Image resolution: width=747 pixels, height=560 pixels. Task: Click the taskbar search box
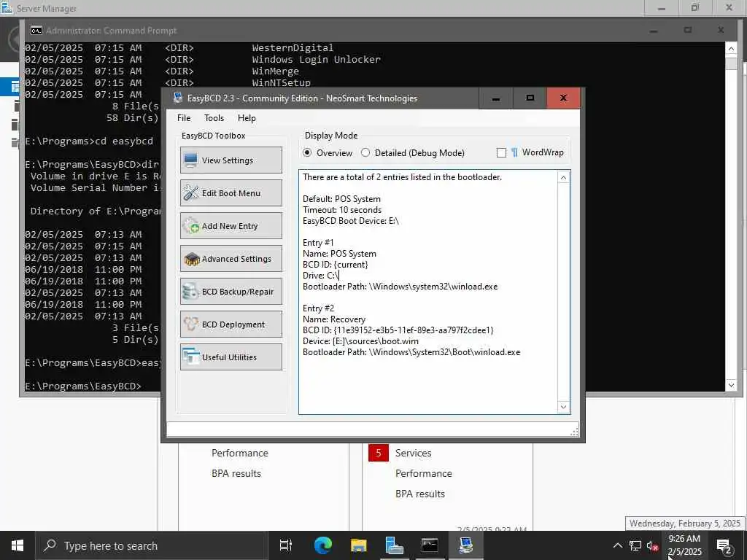[x=152, y=545]
